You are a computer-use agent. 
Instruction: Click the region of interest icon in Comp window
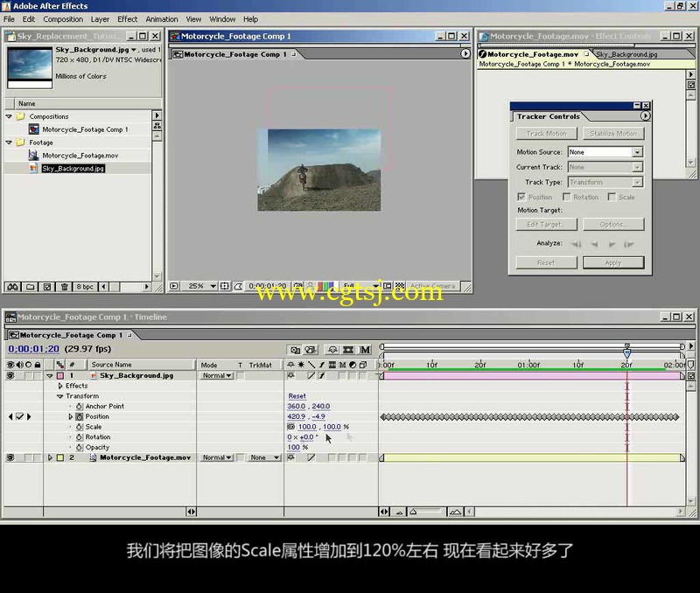(x=387, y=286)
